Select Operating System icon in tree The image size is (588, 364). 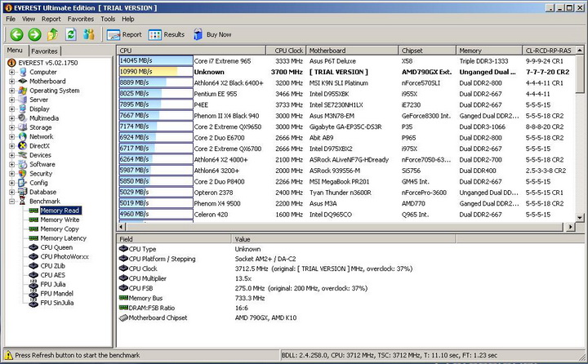(23, 91)
